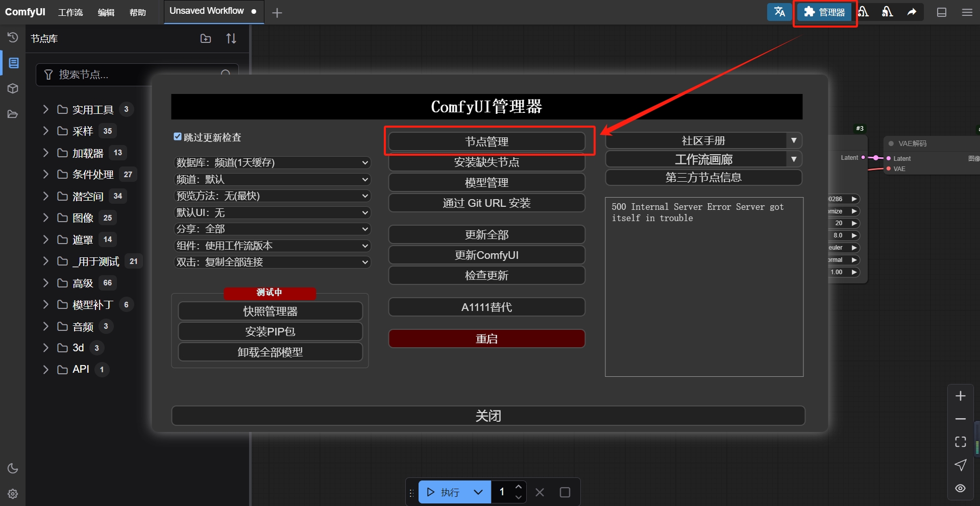Open the 数据库 频道(1天缓存) dropdown
This screenshot has height=506, width=980.
[x=272, y=162]
